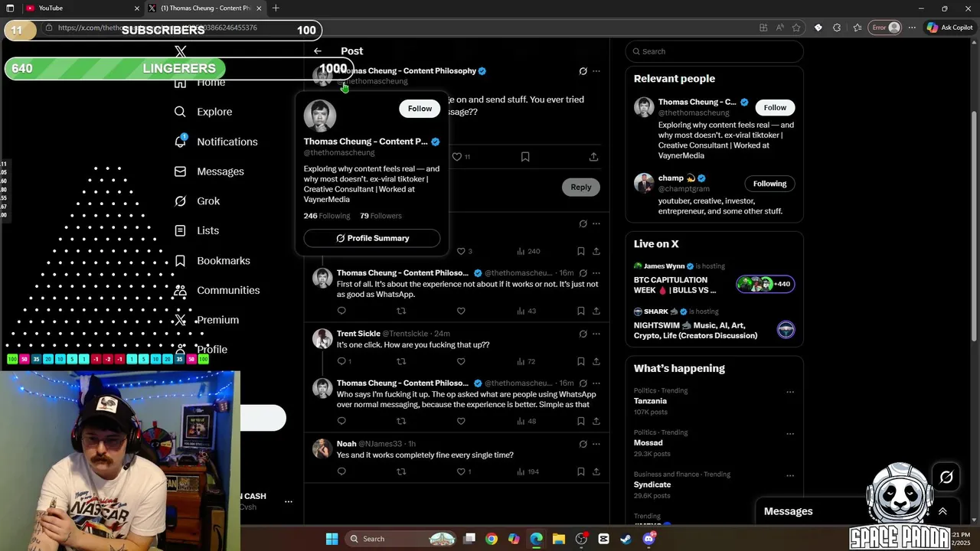Repost the 'First of all' comment
Viewport: 980px width, 551px height.
click(401, 311)
